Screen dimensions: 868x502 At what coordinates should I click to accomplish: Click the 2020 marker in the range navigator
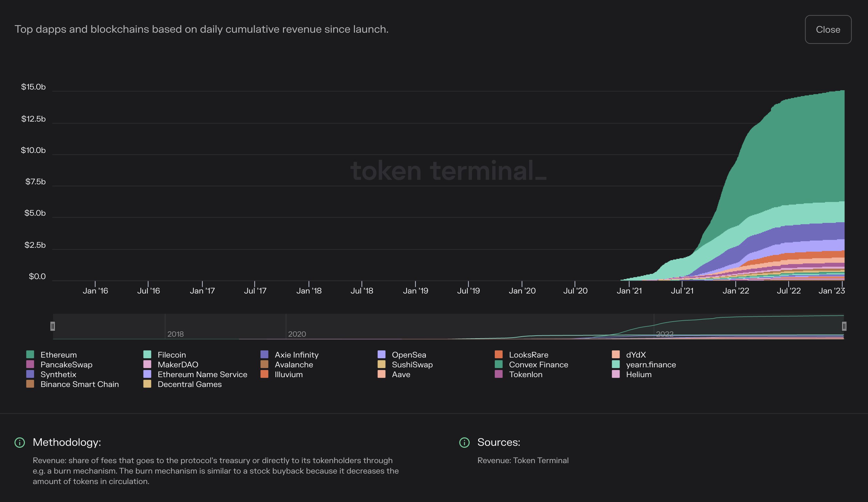pos(296,334)
